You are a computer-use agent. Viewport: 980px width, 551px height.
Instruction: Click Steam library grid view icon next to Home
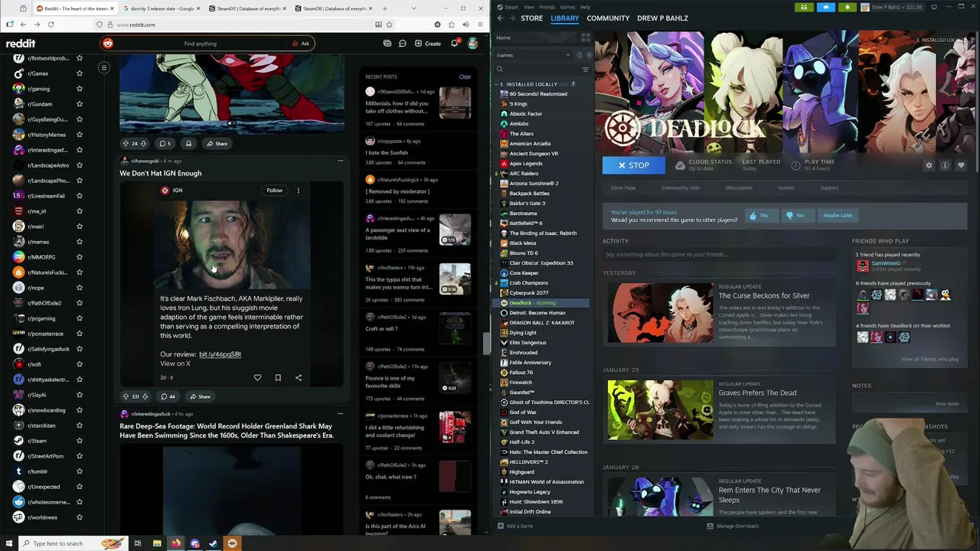(x=585, y=37)
